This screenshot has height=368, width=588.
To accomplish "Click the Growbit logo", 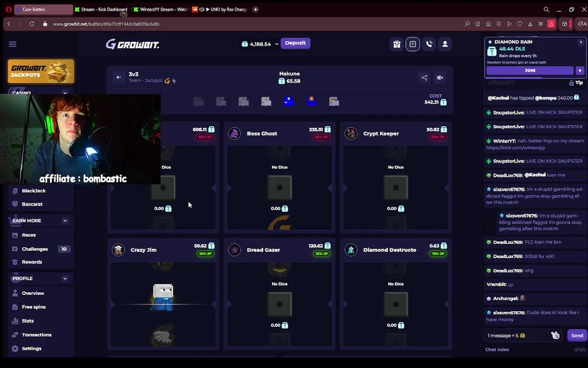I will pyautogui.click(x=132, y=44).
